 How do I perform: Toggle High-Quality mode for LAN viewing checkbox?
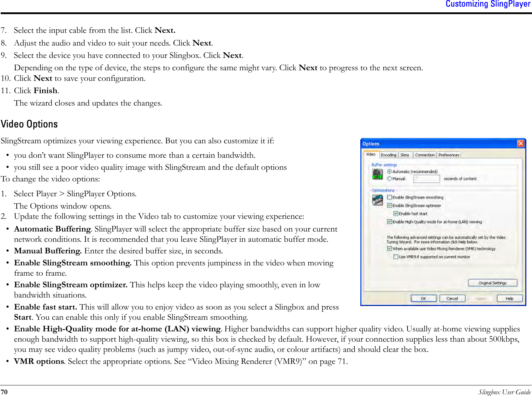click(390, 222)
